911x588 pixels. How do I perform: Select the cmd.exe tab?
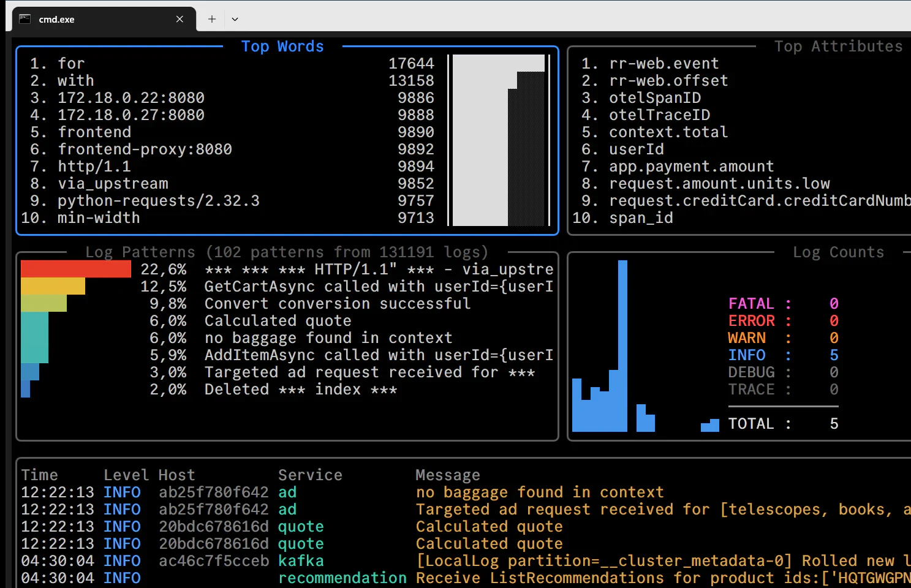(104, 19)
